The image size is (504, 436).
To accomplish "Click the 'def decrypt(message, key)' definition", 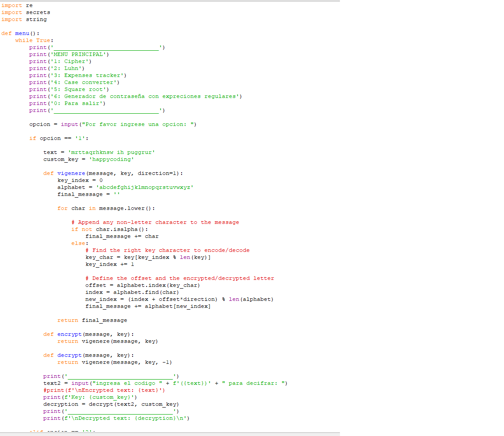I will 88,355.
